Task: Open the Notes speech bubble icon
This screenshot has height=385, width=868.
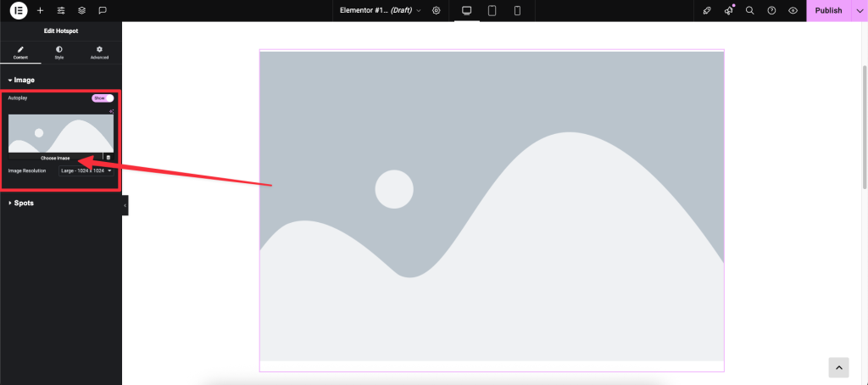Action: pyautogui.click(x=102, y=10)
